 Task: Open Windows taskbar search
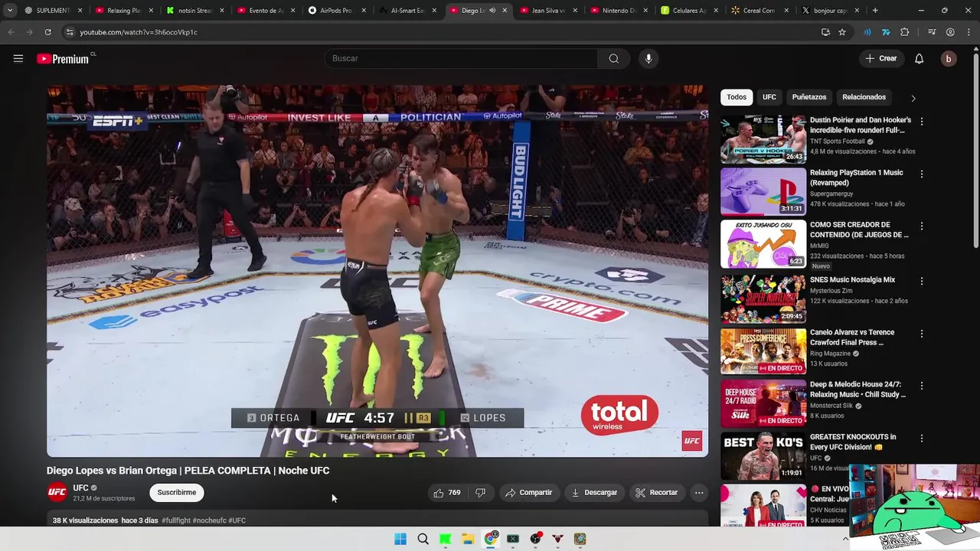423,539
